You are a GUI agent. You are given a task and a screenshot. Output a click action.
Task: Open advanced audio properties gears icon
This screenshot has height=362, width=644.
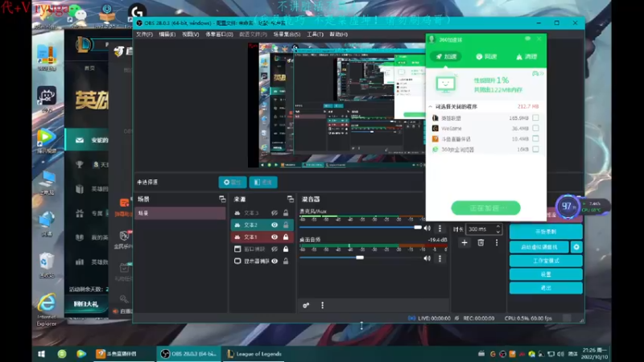tap(306, 306)
